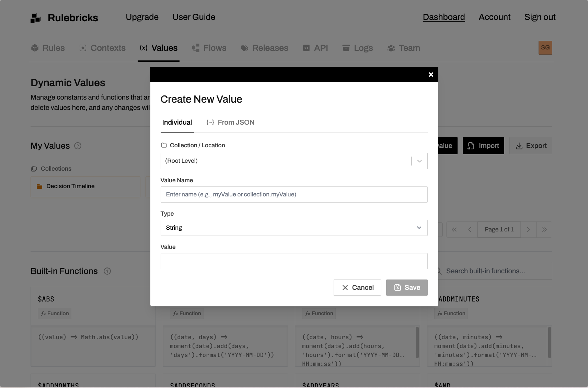Image resolution: width=588 pixels, height=388 pixels.
Task: Click the Collections stack icon
Action: coord(34,169)
